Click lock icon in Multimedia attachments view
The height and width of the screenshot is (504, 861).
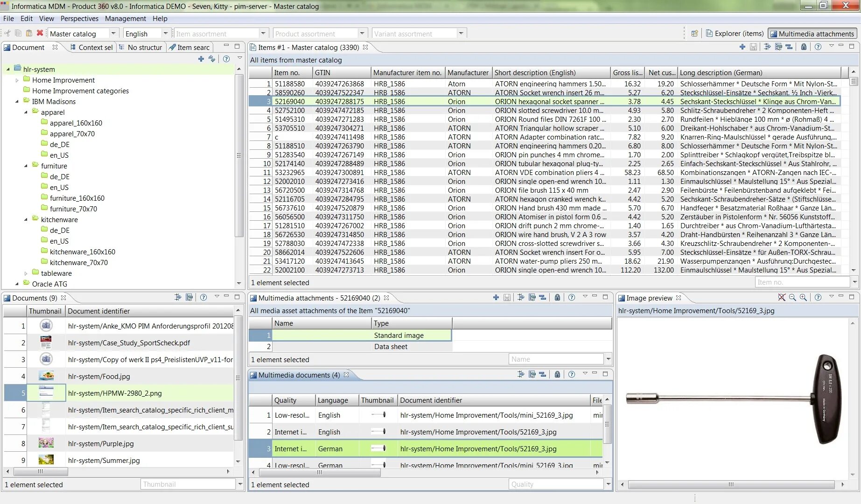(557, 297)
